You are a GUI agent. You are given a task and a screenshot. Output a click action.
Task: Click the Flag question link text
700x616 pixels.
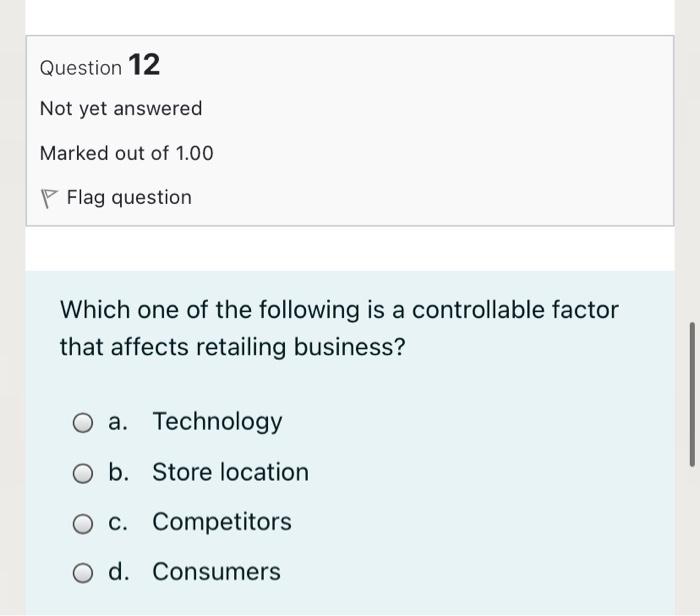(129, 197)
